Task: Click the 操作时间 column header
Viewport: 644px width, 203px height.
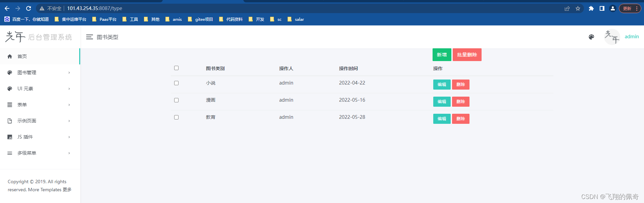Action: [348, 68]
